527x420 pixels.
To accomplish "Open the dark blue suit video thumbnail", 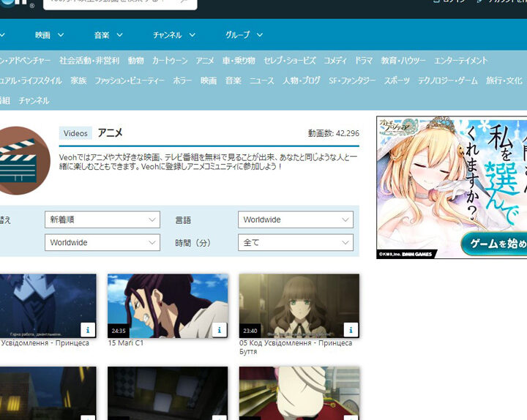I will (48, 306).
